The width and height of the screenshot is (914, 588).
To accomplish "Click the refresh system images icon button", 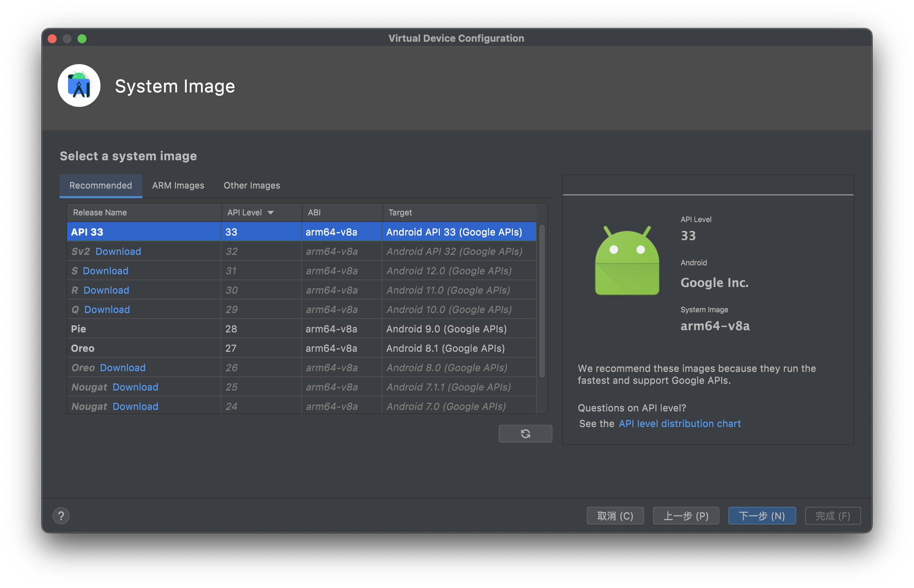I will (x=525, y=433).
